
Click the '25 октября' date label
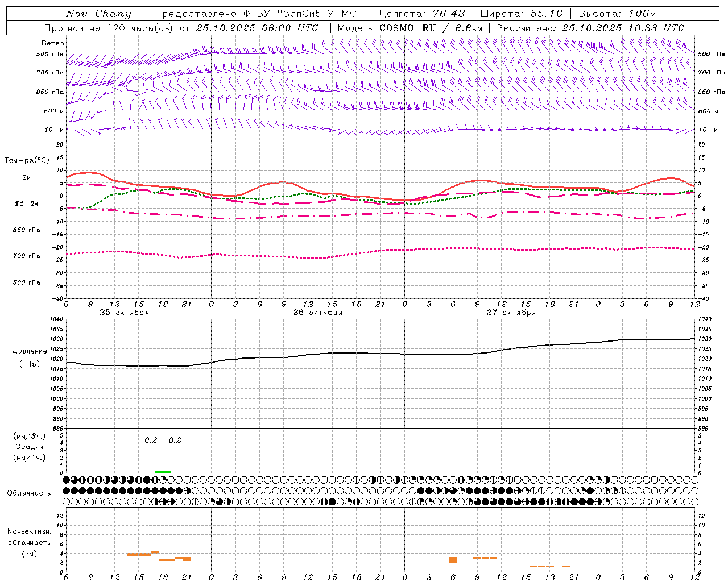point(125,312)
